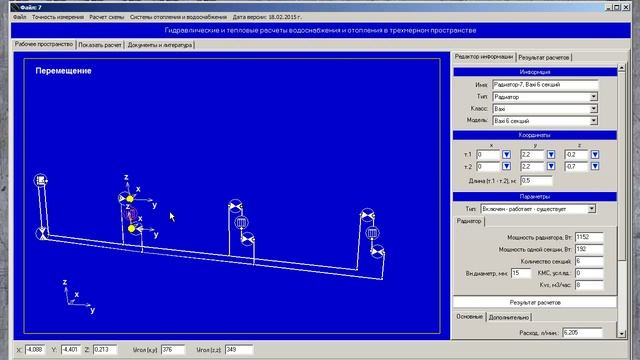Open the Документы и литература tab

pyautogui.click(x=160, y=45)
